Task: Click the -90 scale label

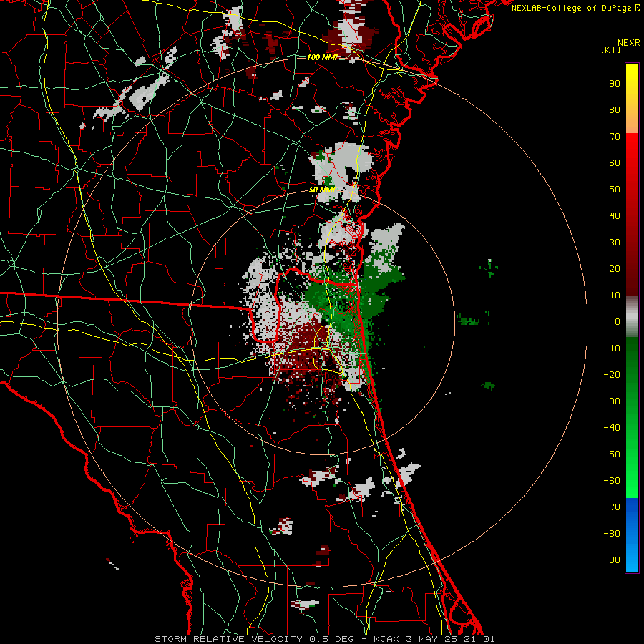Action: [612, 560]
